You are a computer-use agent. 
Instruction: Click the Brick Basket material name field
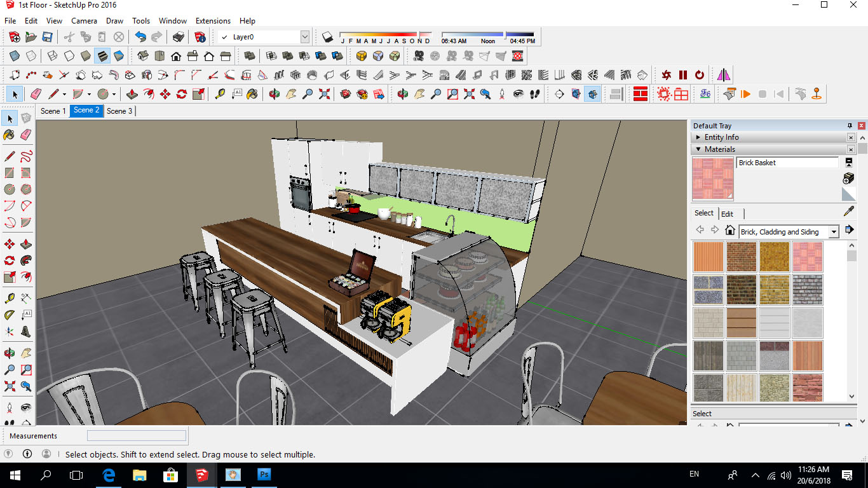(787, 163)
